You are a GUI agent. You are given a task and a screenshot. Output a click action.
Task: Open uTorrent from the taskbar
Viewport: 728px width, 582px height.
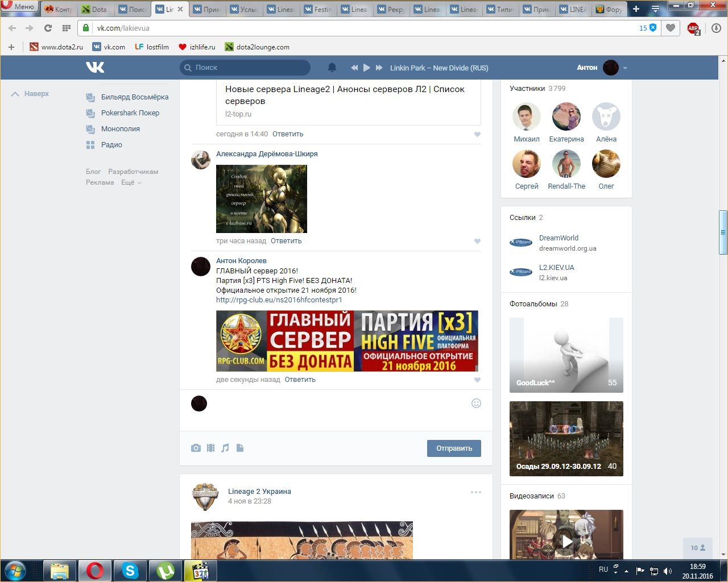coord(166,571)
